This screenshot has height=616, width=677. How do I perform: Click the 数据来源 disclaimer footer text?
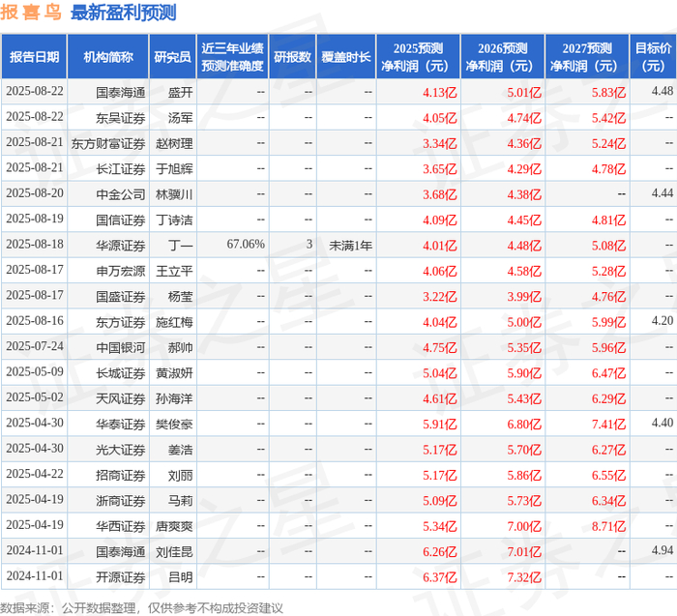[x=141, y=608]
